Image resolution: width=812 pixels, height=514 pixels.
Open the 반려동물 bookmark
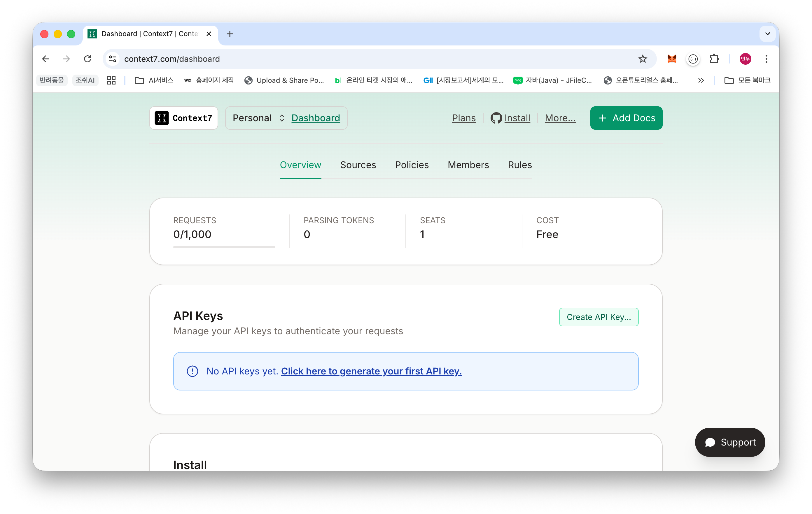pos(52,80)
